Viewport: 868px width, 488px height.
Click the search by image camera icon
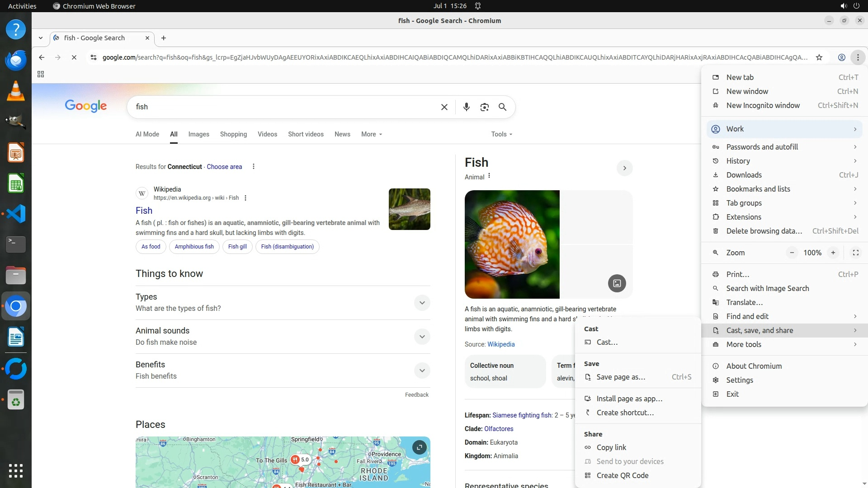point(484,107)
